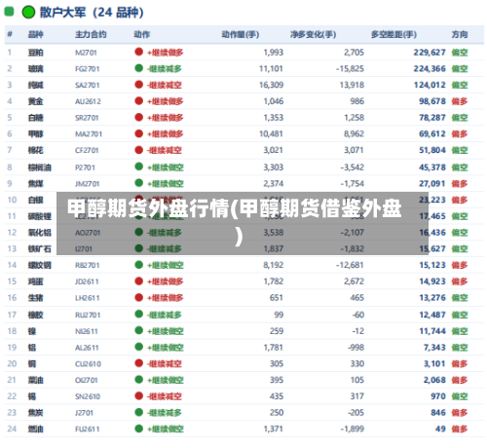Click the net change value -12,681

pos(350,265)
